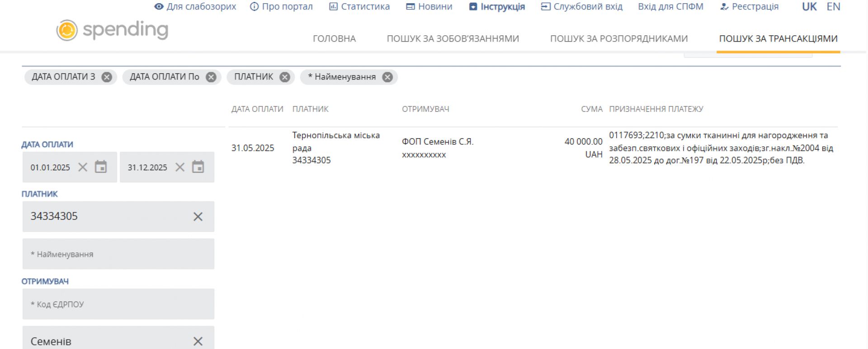Switch language to UK
This screenshot has width=868, height=349.
pyautogui.click(x=809, y=7)
